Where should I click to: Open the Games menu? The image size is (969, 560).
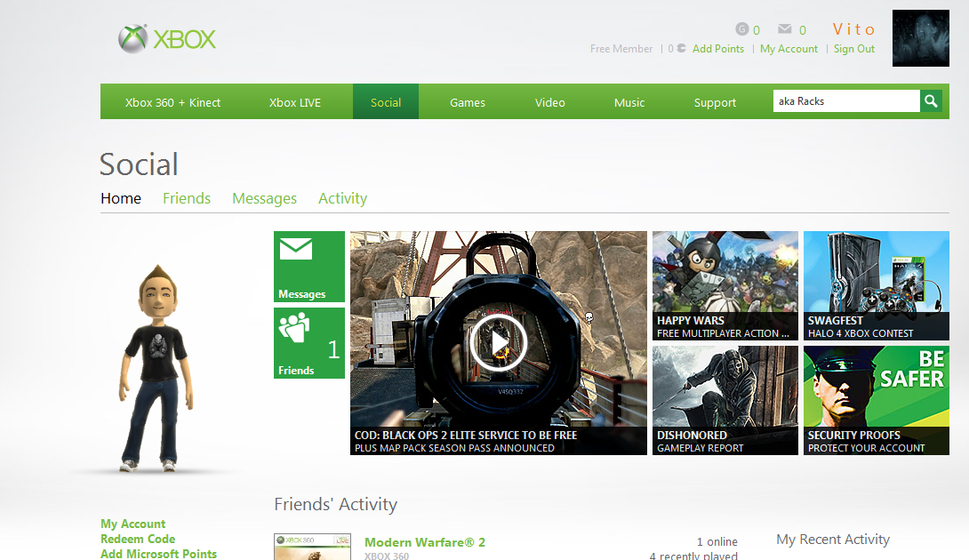point(468,102)
